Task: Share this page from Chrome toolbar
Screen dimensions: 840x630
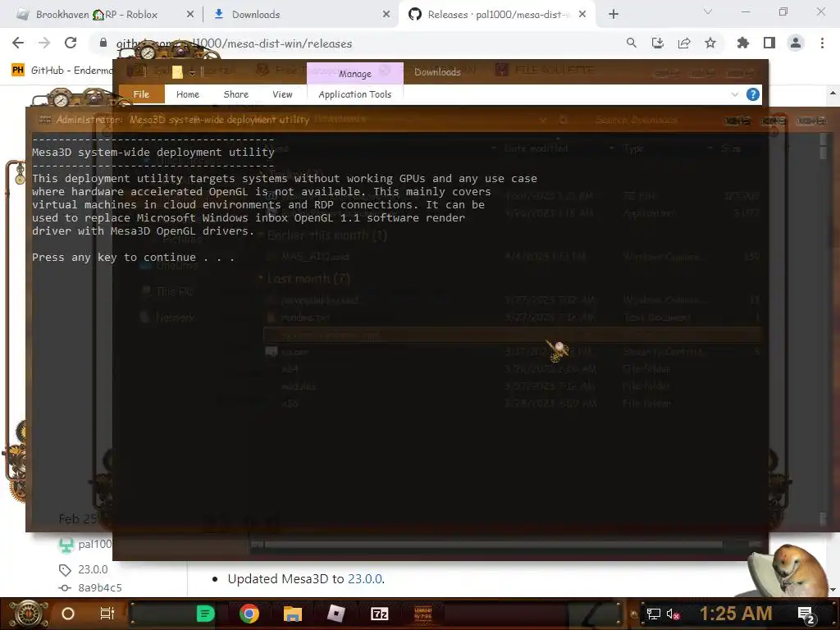Action: pos(683,43)
